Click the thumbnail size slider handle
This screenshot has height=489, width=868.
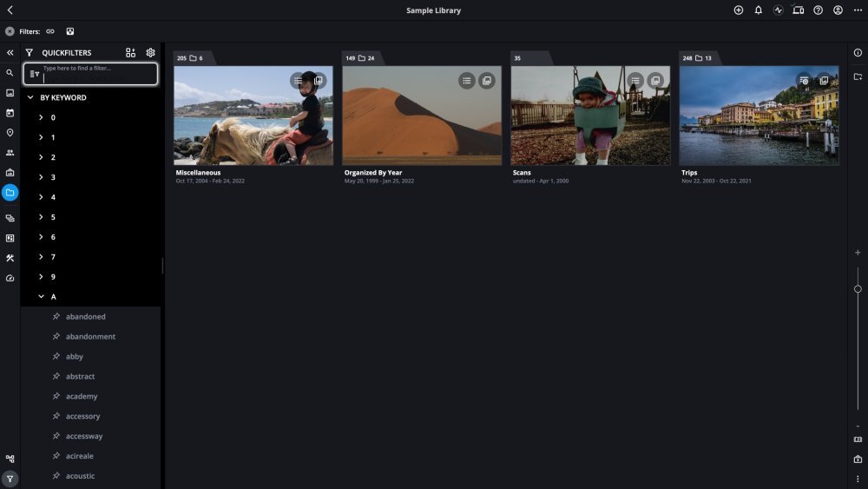(x=858, y=288)
